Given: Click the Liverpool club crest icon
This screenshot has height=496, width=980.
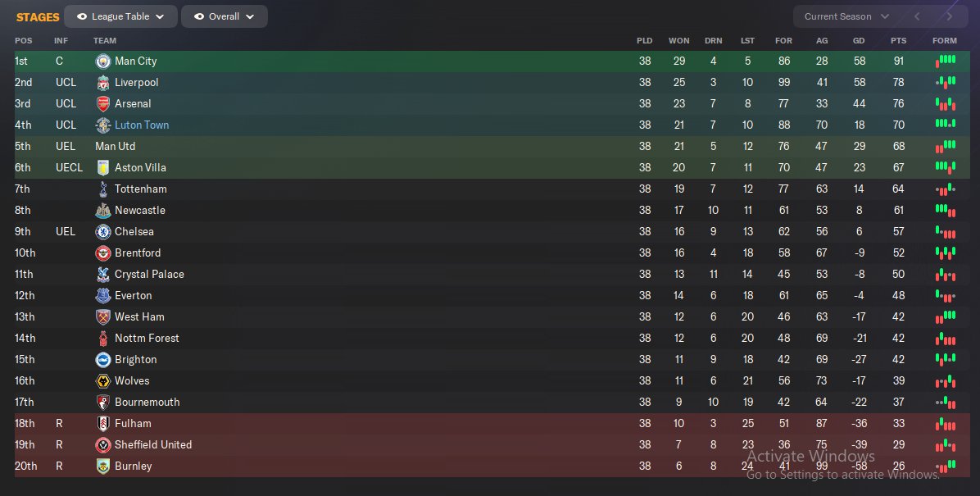Looking at the screenshot, I should point(103,83).
